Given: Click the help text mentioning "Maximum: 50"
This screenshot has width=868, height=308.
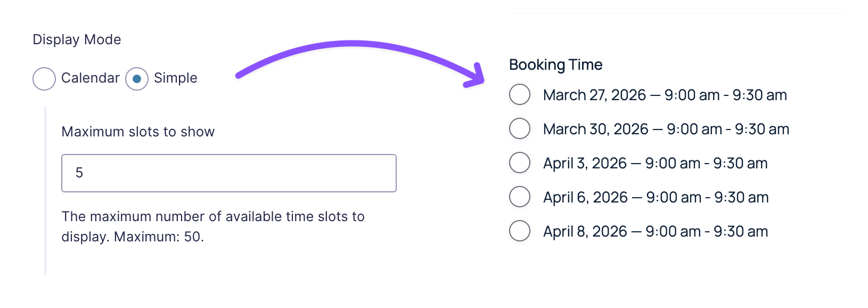Looking at the screenshot, I should click(x=212, y=226).
